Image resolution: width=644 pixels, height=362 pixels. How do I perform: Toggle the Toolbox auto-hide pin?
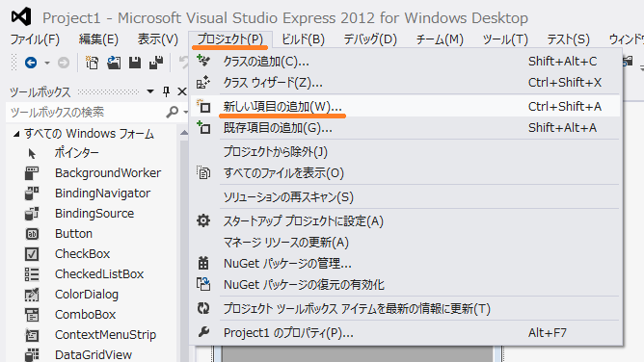[x=166, y=91]
